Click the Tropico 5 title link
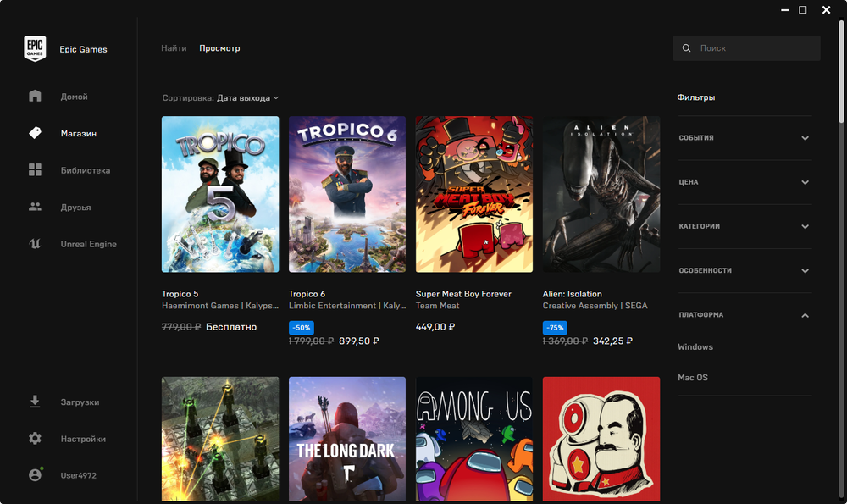This screenshot has width=847, height=504. pyautogui.click(x=180, y=294)
